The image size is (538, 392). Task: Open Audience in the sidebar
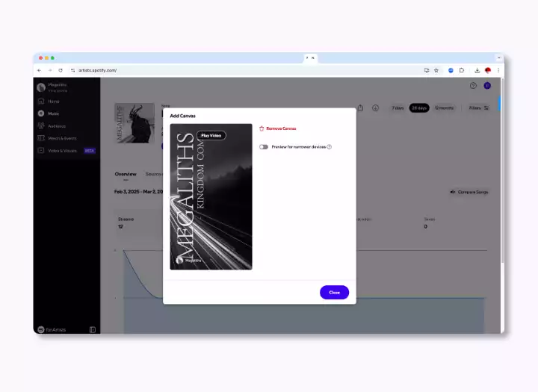(x=57, y=126)
